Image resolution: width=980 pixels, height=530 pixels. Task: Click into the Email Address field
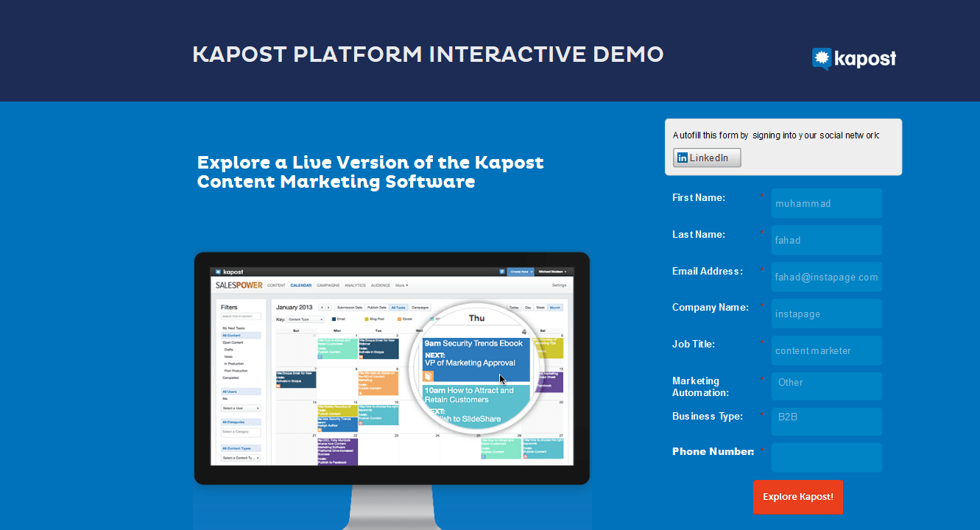tap(826, 277)
